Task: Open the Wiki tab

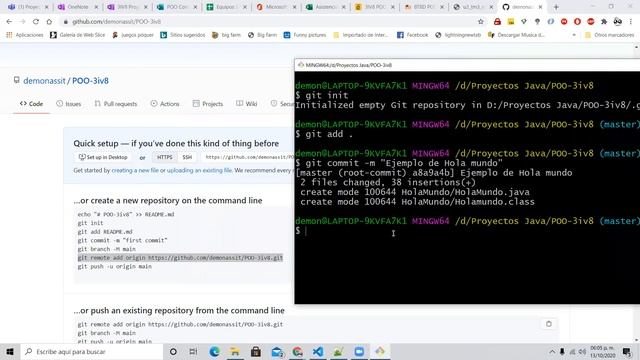Action: click(x=247, y=104)
